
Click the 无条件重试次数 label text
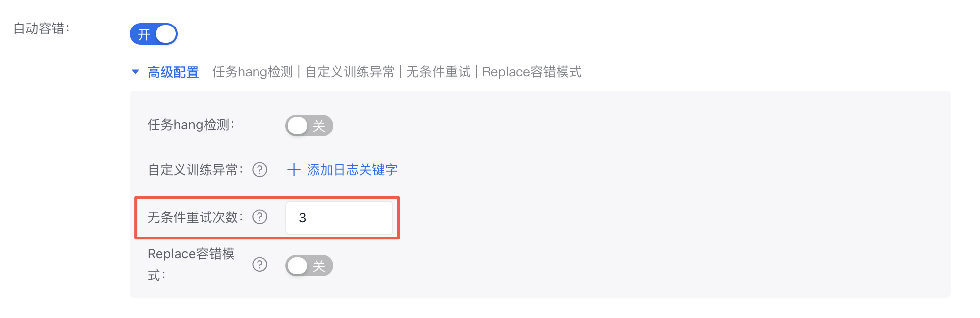click(x=195, y=217)
